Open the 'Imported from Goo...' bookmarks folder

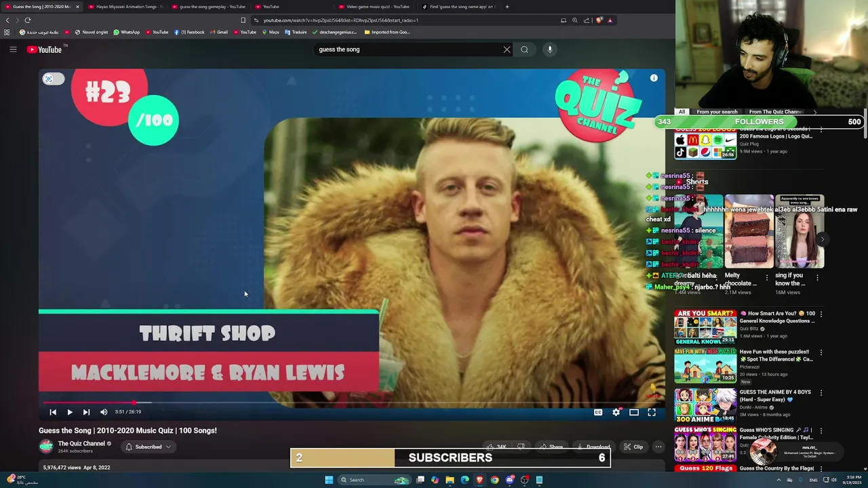coord(387,32)
